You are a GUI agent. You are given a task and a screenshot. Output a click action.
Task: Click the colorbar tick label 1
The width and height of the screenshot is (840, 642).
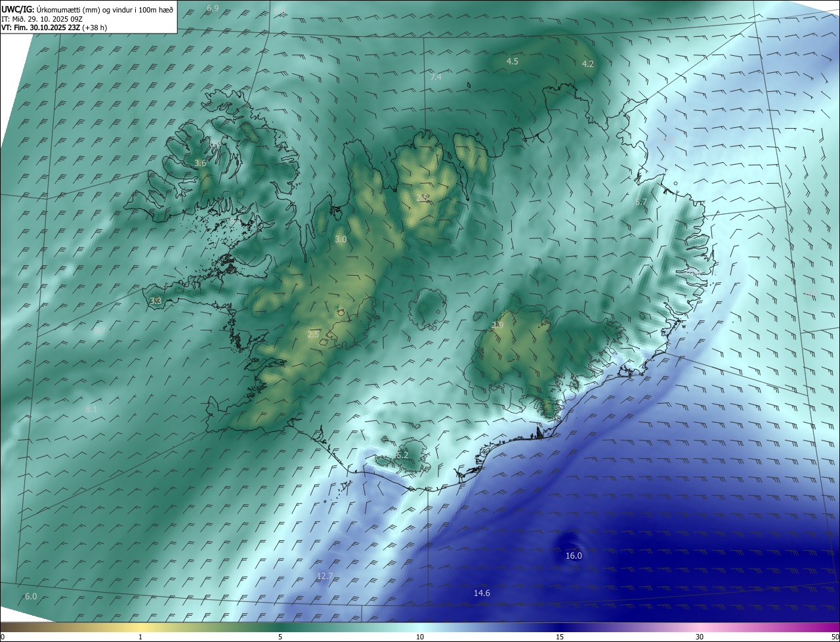point(140,637)
